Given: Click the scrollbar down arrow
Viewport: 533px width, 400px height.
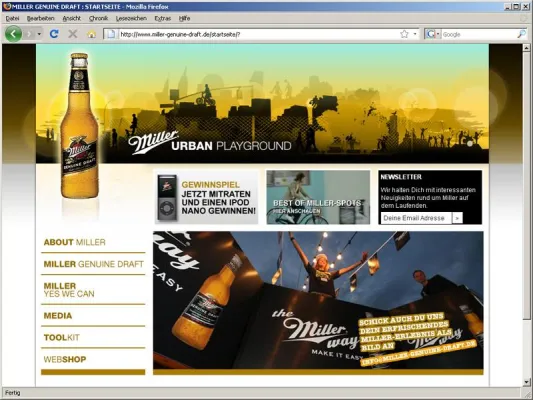Looking at the screenshot, I should (x=527, y=383).
